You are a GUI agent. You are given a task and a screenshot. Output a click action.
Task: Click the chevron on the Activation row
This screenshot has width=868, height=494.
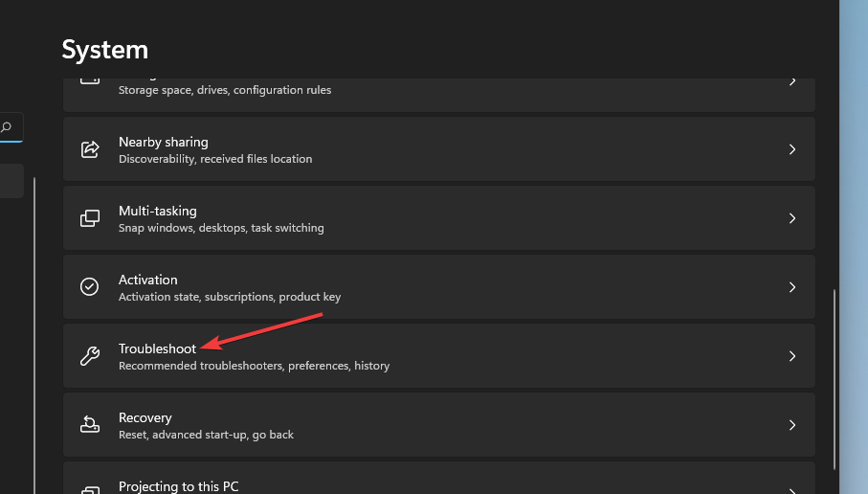[x=791, y=287]
